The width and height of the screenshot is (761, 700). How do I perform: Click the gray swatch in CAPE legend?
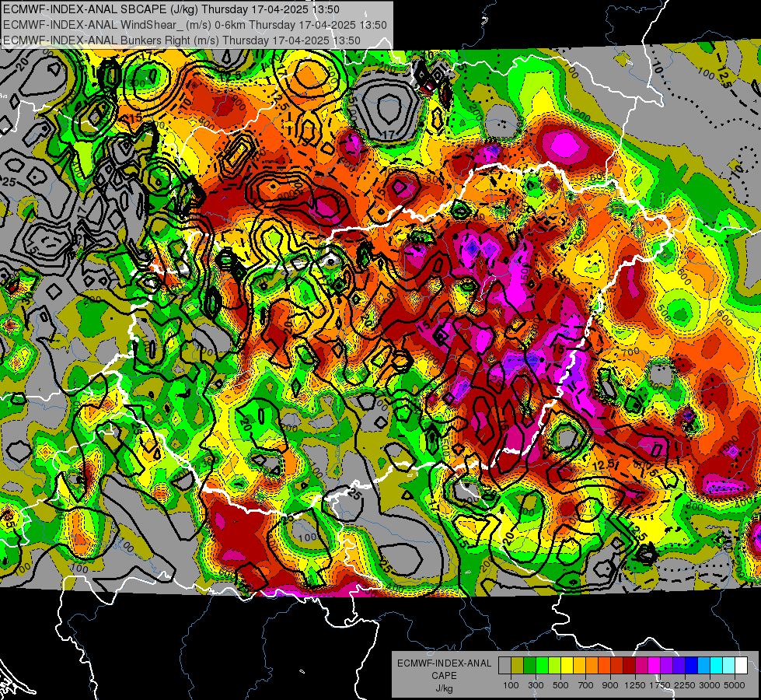(504, 665)
